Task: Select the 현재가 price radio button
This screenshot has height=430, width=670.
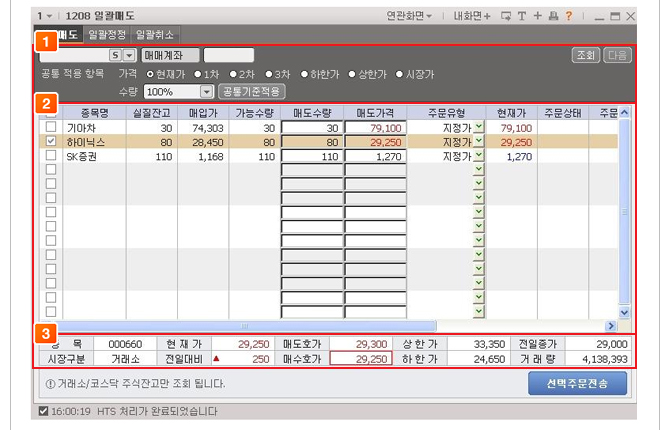Action: (150, 74)
